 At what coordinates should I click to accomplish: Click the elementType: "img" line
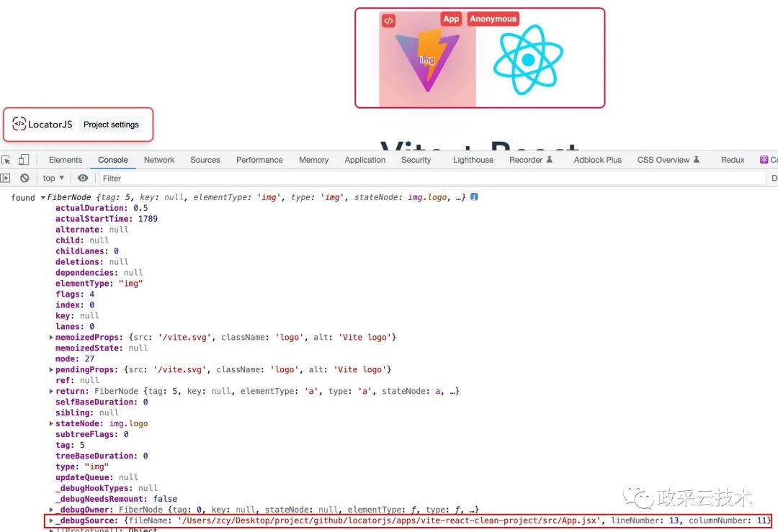(99, 283)
